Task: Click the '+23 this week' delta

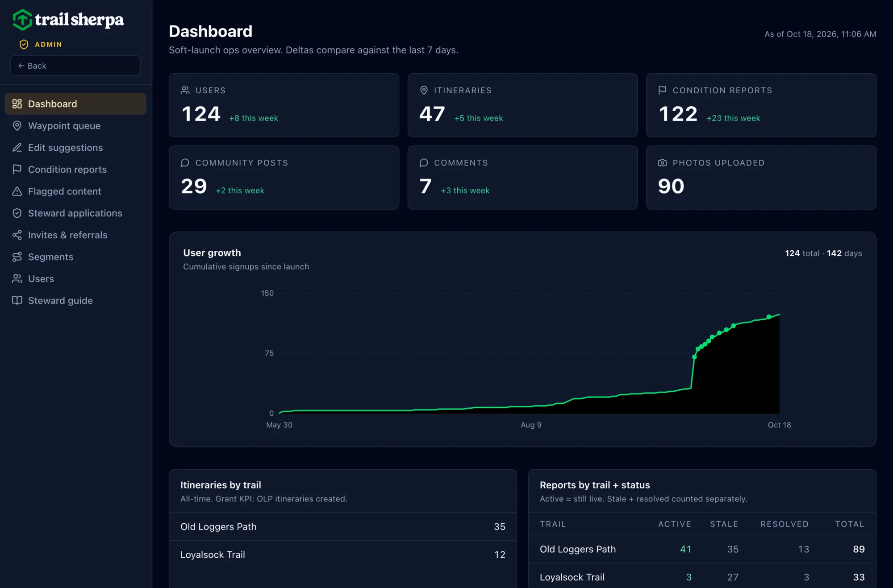Action: click(x=733, y=118)
